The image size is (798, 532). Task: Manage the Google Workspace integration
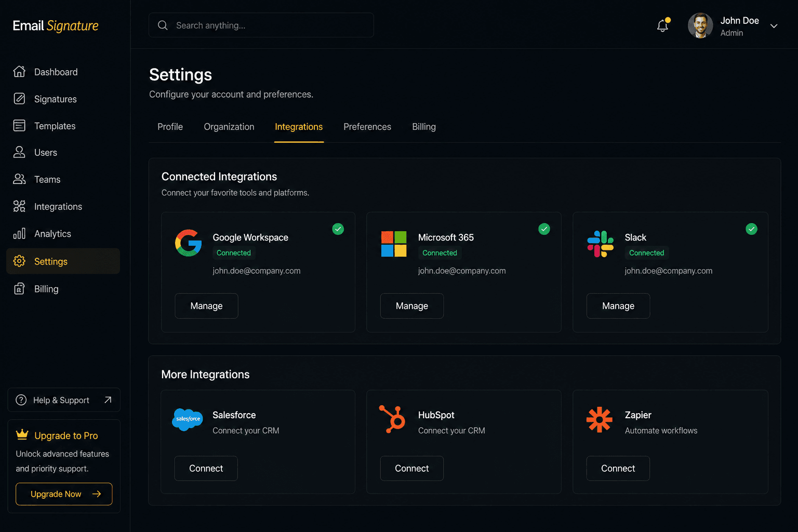tap(206, 306)
